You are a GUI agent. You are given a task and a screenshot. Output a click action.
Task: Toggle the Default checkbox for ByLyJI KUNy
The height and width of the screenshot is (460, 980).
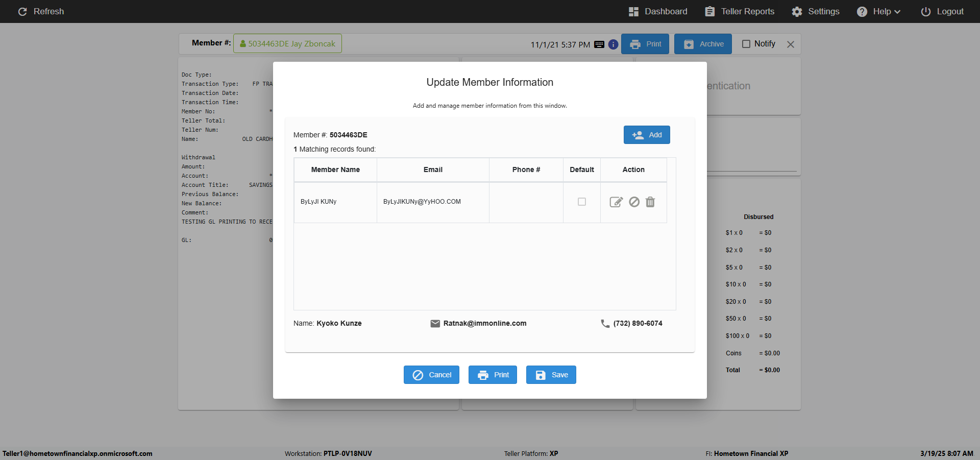(582, 202)
